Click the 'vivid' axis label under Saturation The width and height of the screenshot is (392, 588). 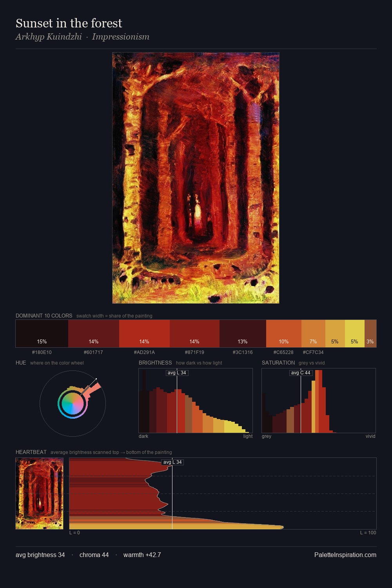point(370,436)
